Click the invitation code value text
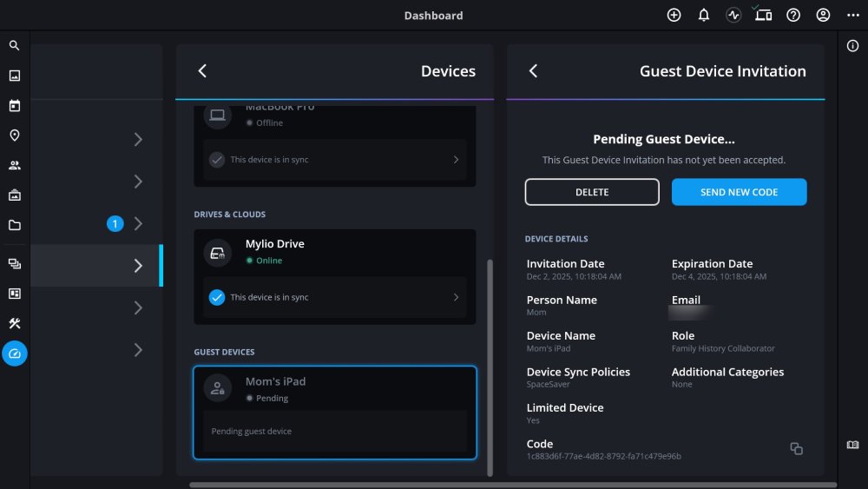 tap(603, 456)
